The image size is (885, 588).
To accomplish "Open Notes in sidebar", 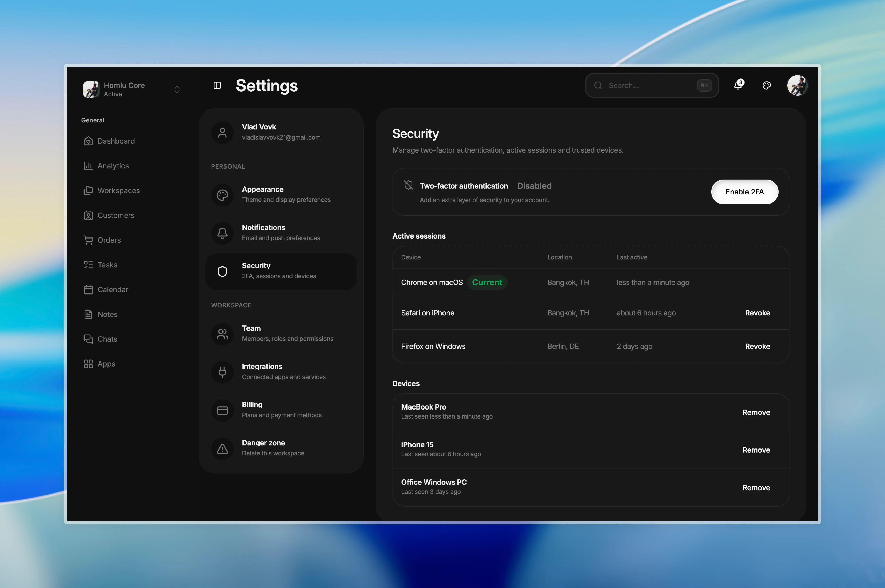I will [x=107, y=314].
